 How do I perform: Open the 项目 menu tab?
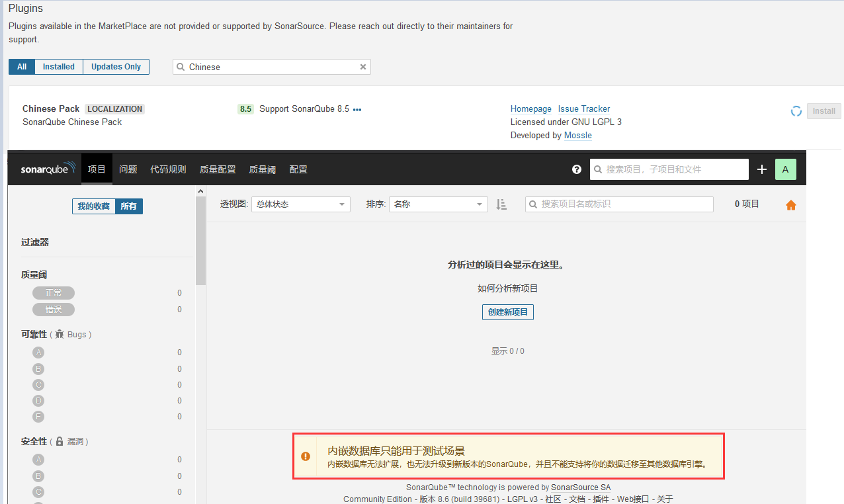97,169
